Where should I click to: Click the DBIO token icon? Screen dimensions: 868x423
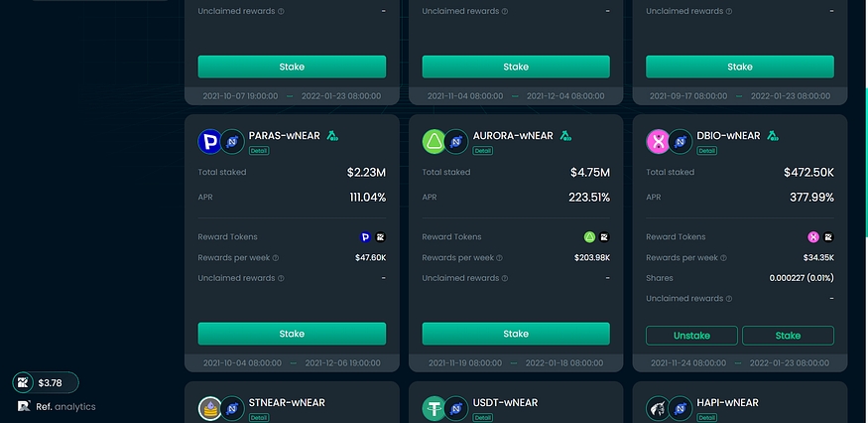tap(658, 142)
